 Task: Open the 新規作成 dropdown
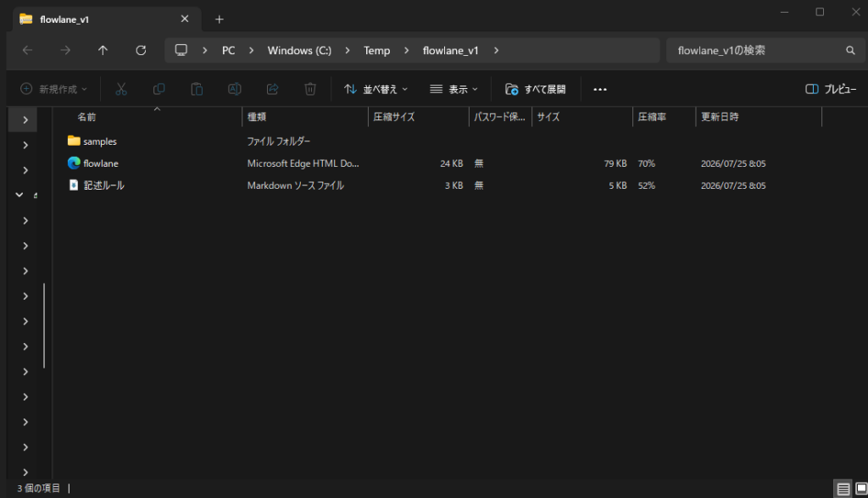(x=53, y=89)
